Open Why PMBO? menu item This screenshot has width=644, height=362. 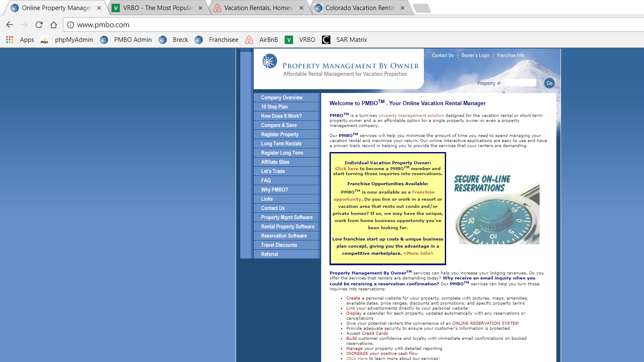(287, 189)
